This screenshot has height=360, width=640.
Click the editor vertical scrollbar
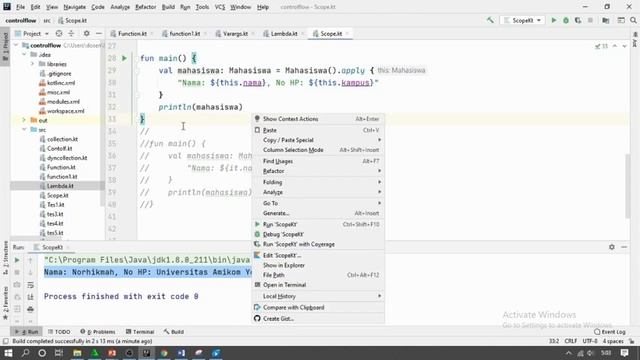click(628, 186)
